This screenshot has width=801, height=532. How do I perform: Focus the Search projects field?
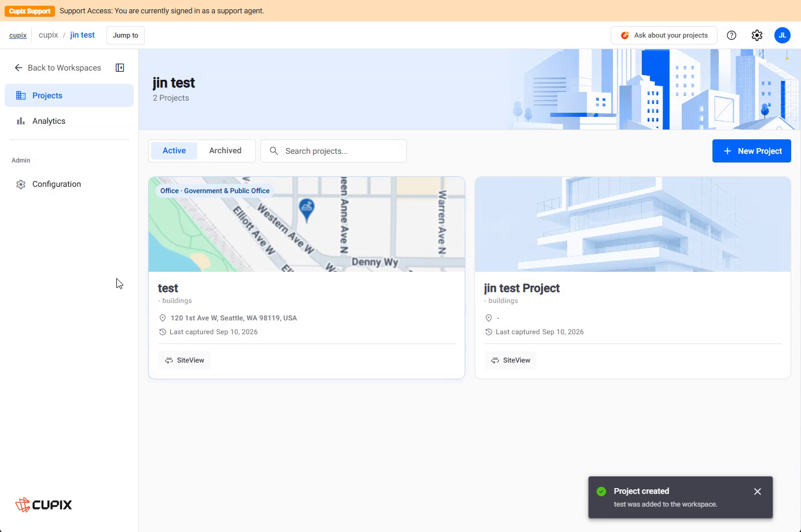[x=333, y=151]
